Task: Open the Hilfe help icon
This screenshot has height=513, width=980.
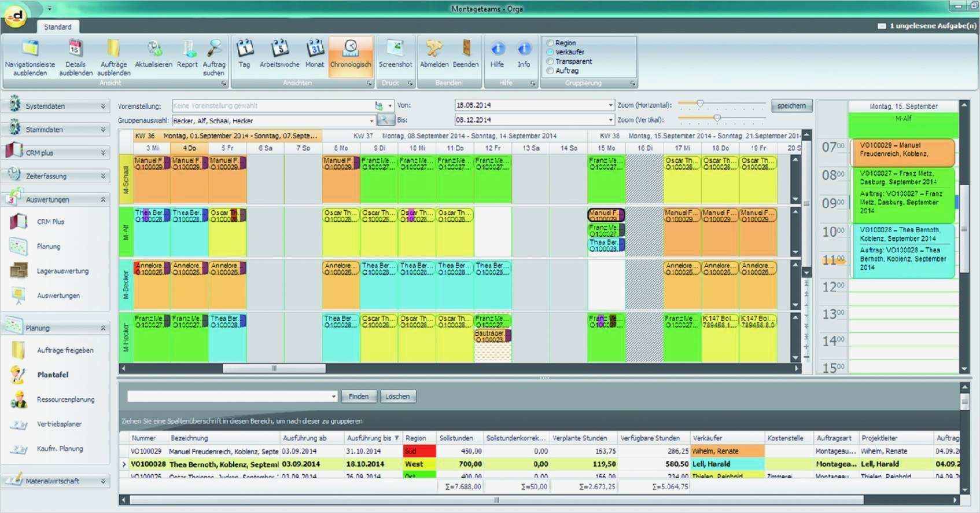Action: (x=498, y=49)
